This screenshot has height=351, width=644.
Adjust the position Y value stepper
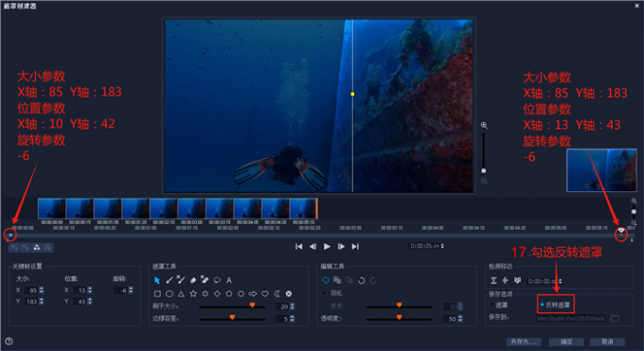90,301
